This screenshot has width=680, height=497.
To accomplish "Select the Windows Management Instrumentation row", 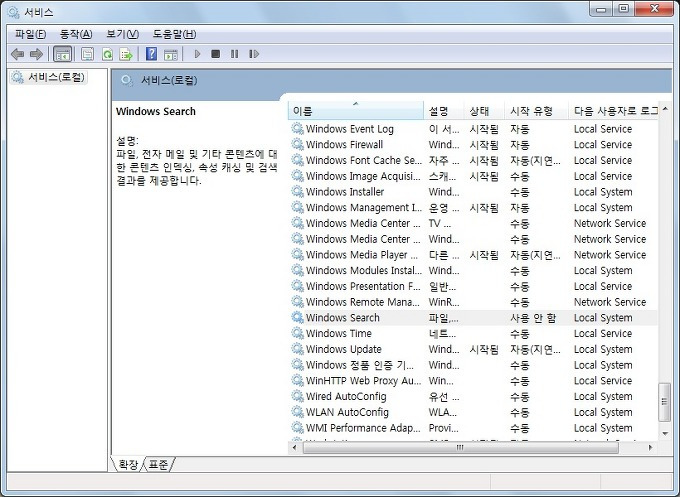I will [x=474, y=207].
